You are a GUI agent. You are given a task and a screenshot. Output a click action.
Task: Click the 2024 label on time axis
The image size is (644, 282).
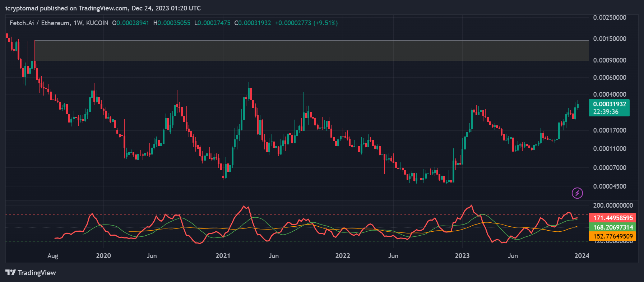pyautogui.click(x=582, y=256)
